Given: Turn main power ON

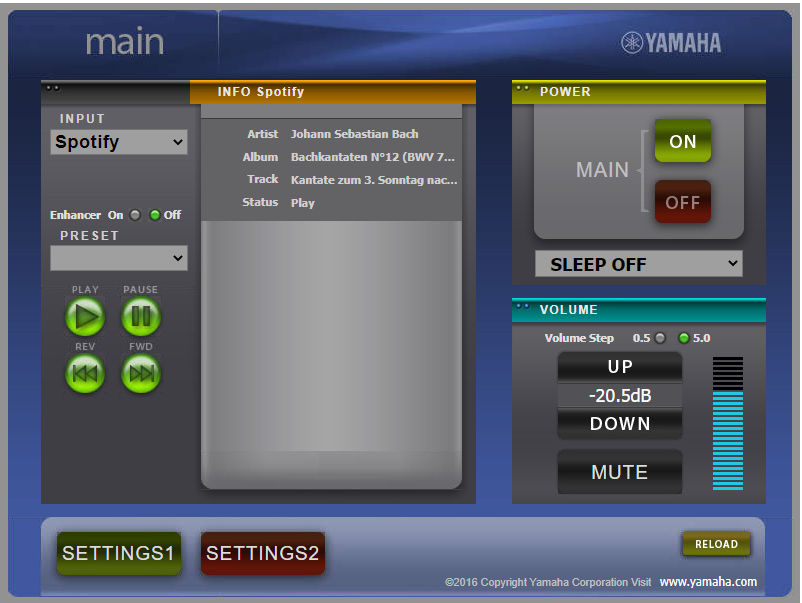Looking at the screenshot, I should coord(682,141).
